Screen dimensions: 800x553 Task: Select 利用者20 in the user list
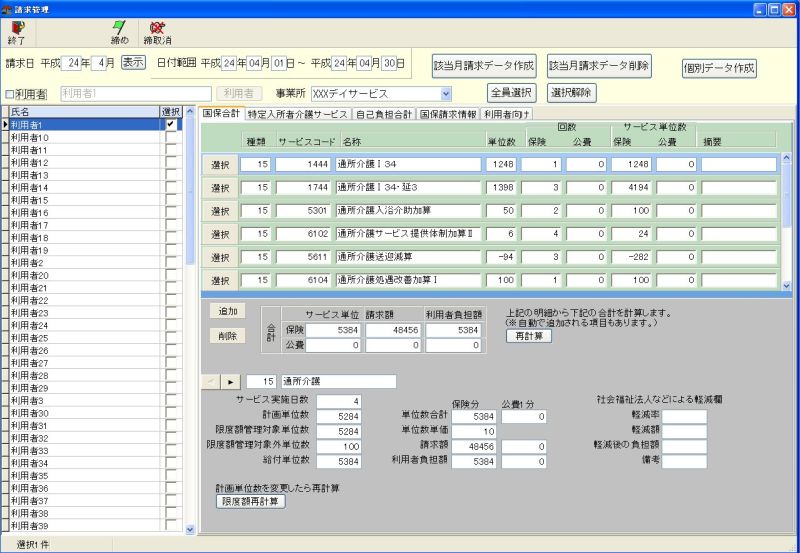click(85, 275)
